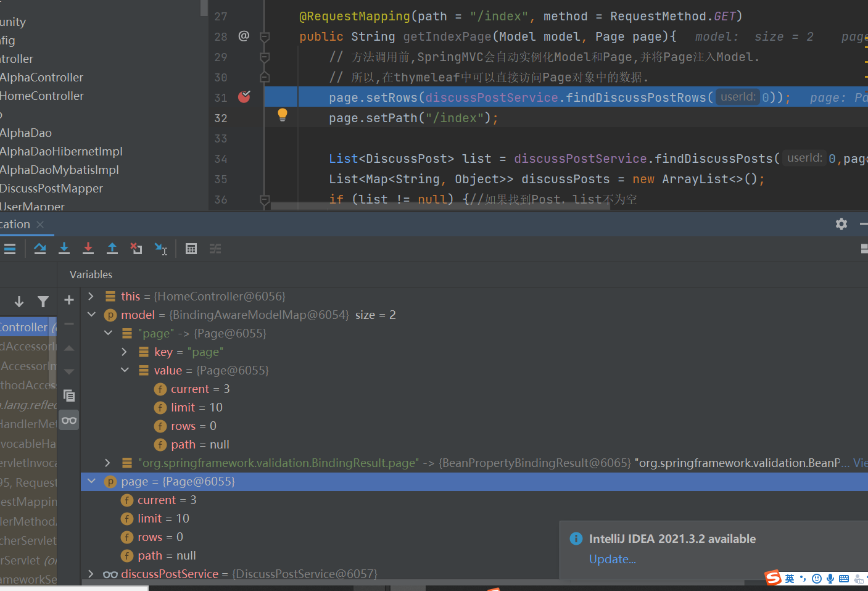This screenshot has width=868, height=591.
Task: Click Drop Frame icon
Action: [136, 249]
